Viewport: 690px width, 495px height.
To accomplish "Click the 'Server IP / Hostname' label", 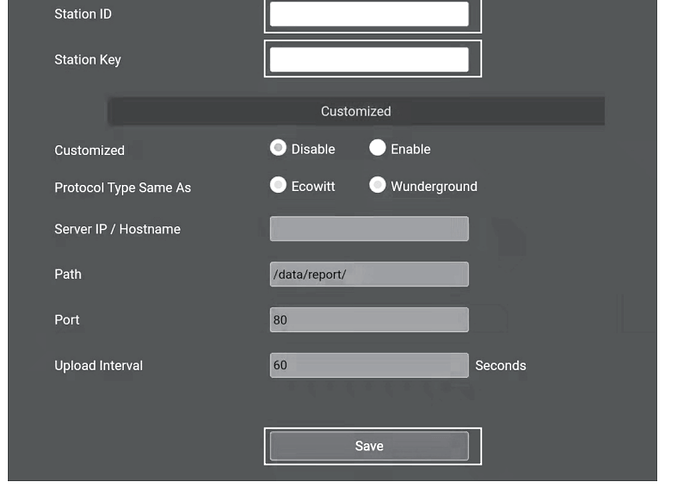I will 117,229.
